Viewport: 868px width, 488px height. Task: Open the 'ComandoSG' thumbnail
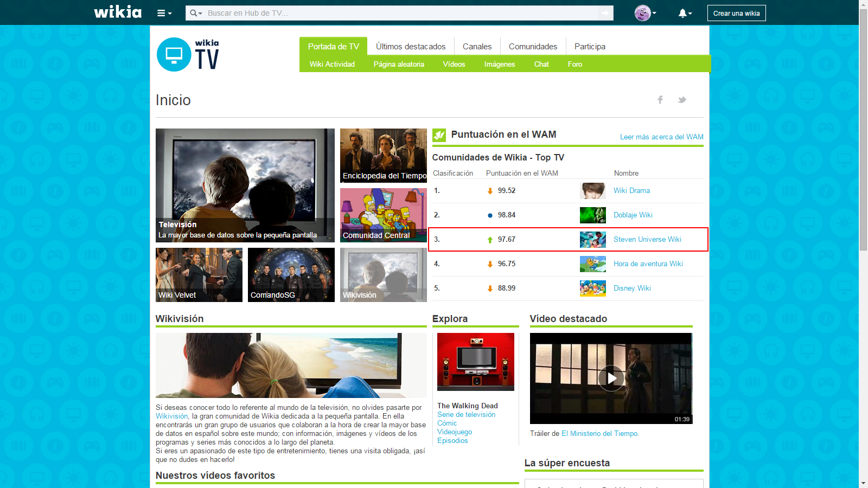pyautogui.click(x=291, y=275)
